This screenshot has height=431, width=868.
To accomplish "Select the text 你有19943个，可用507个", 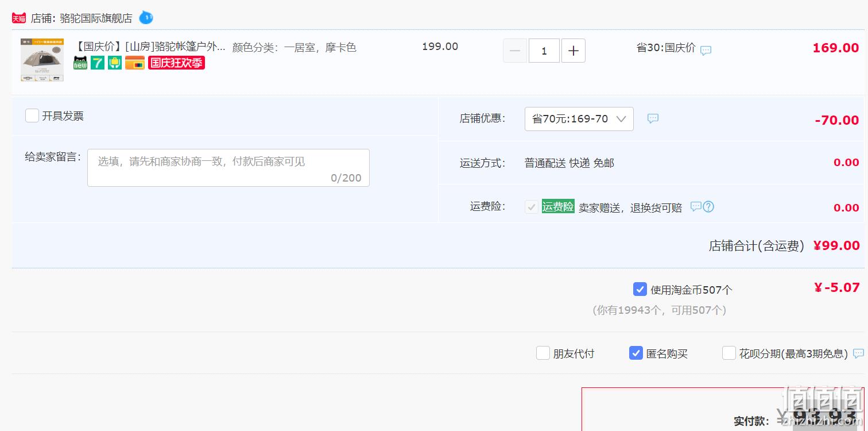I will (x=659, y=310).
